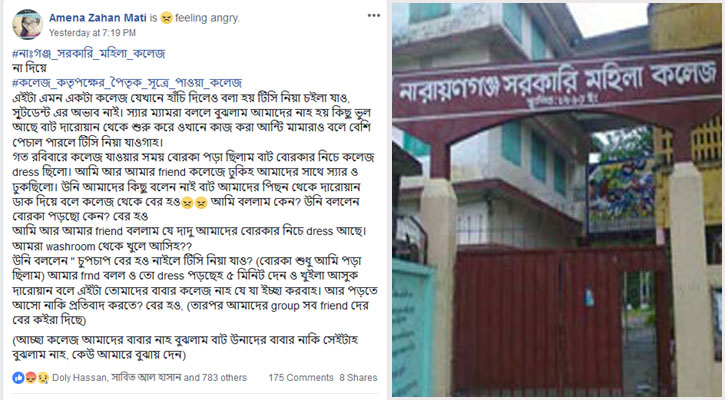Image resolution: width=725 pixels, height=400 pixels.
Task: Open the college gate photo
Action: pyautogui.click(x=557, y=200)
